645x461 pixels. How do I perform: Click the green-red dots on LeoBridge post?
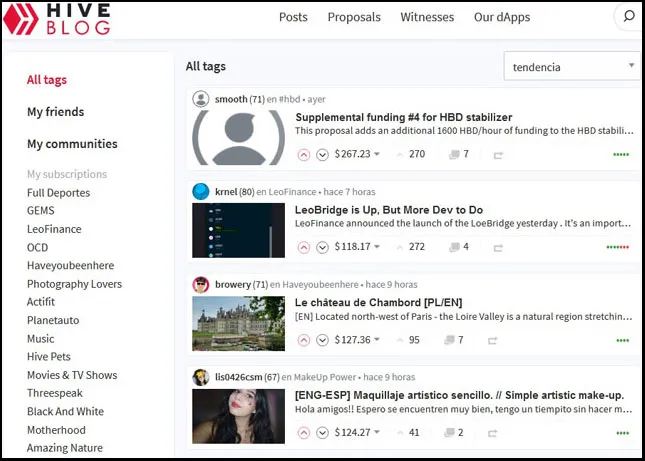tap(618, 247)
